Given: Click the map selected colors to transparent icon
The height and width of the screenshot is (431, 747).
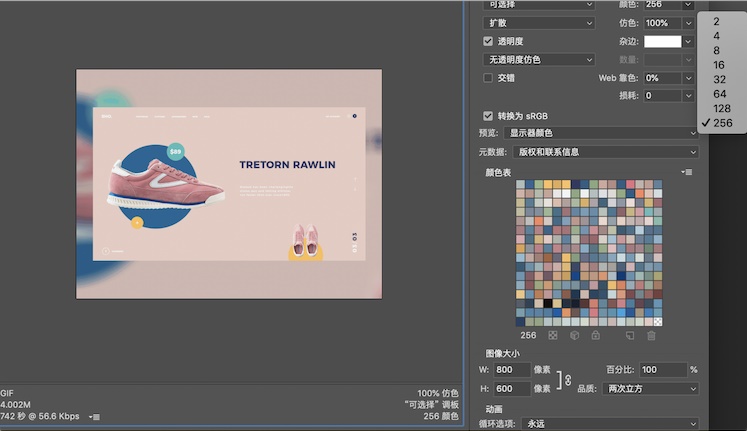Looking at the screenshot, I should [x=553, y=335].
